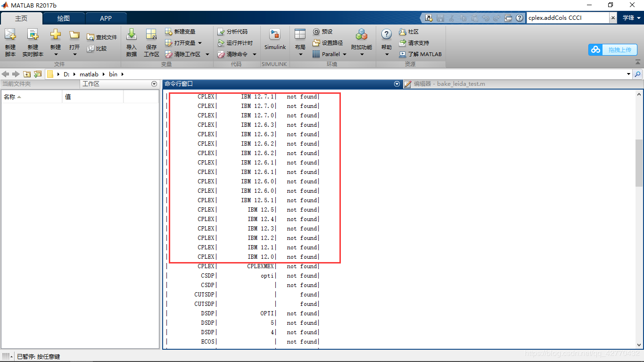Click the Help (帮助) question mark icon
Screen dimensions: 644x362
(387, 34)
